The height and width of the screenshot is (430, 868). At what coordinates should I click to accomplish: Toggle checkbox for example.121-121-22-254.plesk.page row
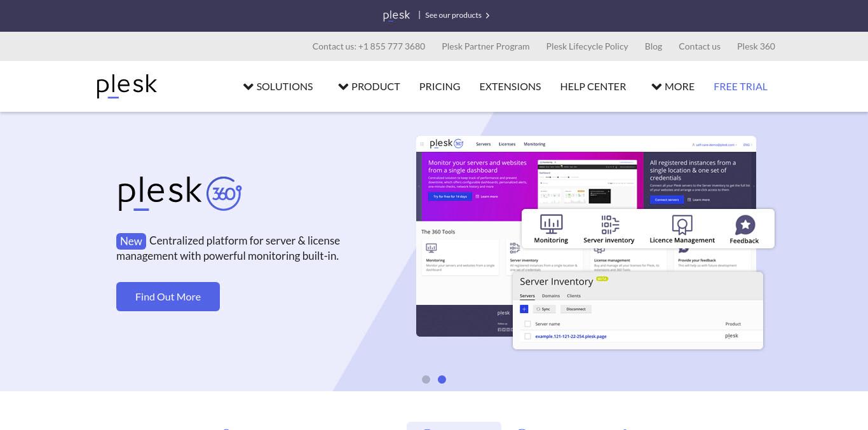coord(527,337)
